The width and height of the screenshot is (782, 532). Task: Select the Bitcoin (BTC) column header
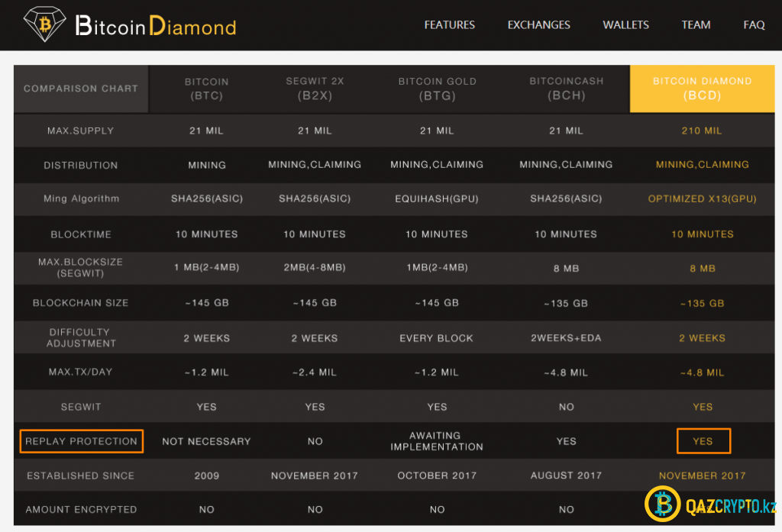tap(206, 89)
